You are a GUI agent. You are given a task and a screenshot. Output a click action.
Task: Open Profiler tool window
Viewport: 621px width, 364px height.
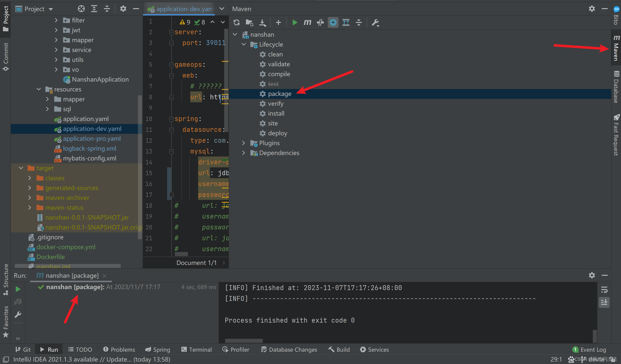pos(236,349)
